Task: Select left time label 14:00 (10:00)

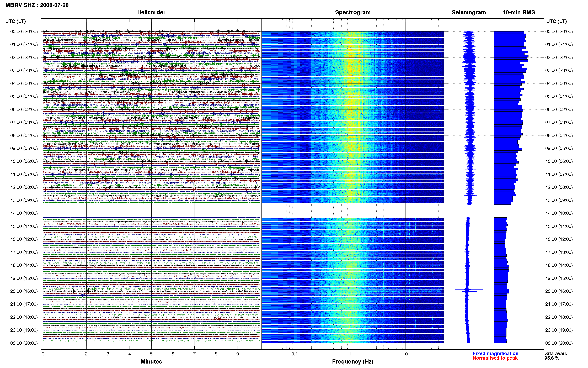Action: point(24,213)
